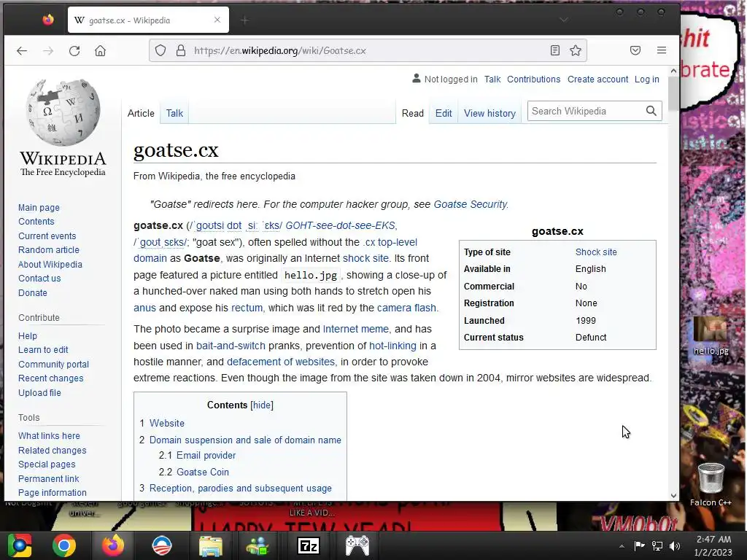Click the padlock site security icon
747x560 pixels.
pyautogui.click(x=181, y=50)
